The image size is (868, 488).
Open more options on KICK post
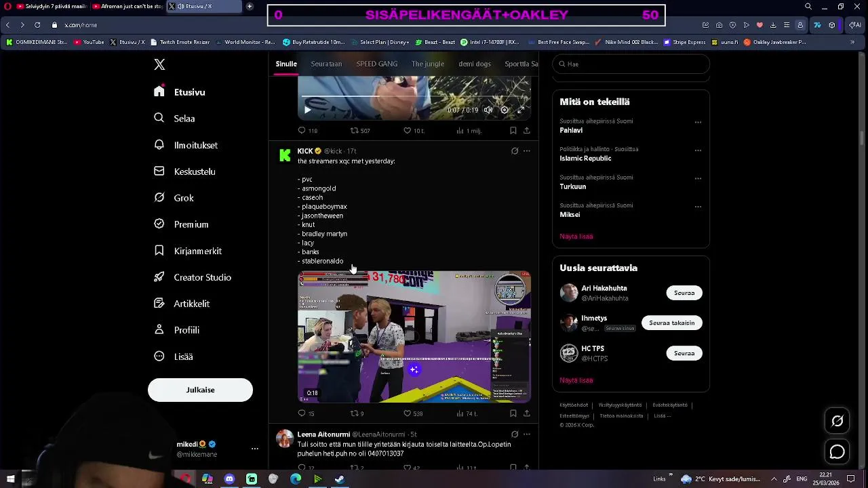(527, 151)
